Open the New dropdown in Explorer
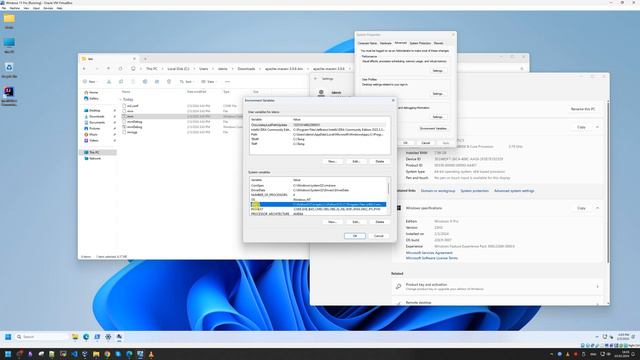Screen dimensions: 640x360 [91, 82]
